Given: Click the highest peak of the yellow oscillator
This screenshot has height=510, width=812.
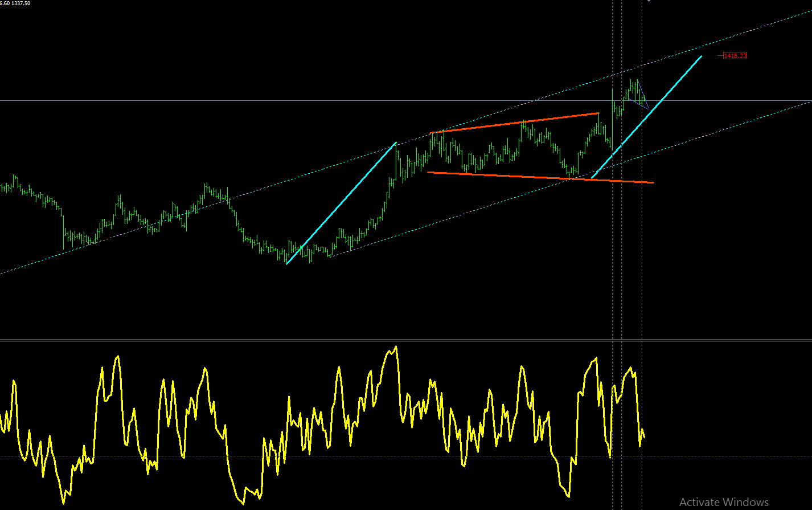Looking at the screenshot, I should [396, 347].
